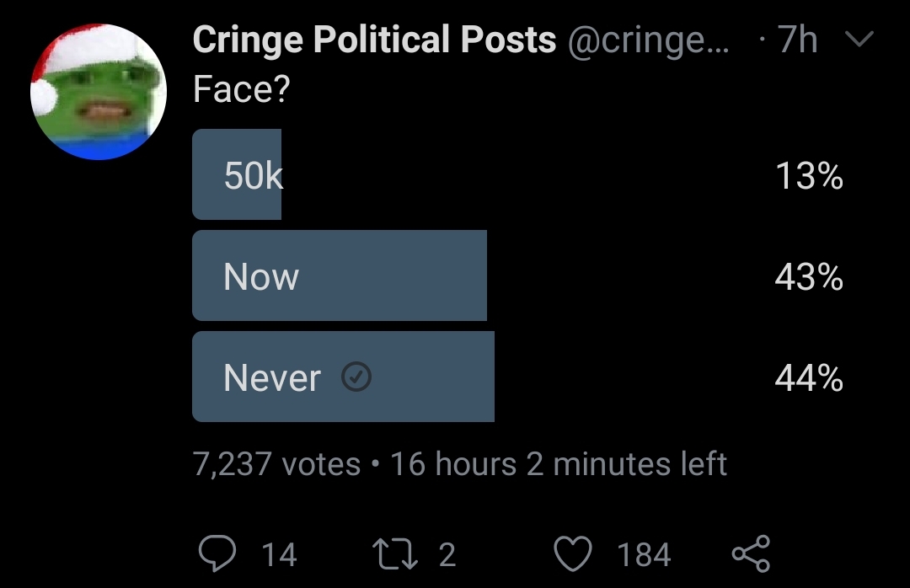
Task: Expand the tweet options chevron
Action: coord(859,39)
